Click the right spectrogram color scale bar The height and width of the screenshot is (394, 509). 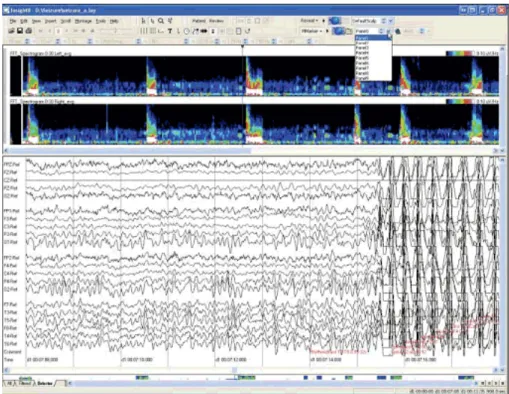click(x=460, y=101)
